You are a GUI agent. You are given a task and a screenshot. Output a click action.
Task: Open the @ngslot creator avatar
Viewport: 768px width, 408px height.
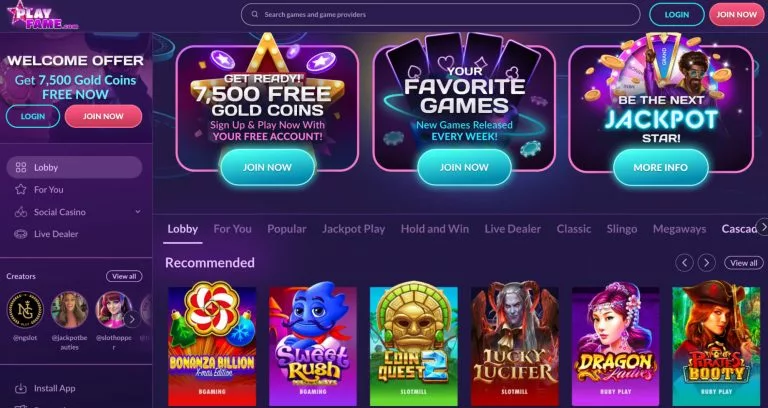[x=25, y=310]
